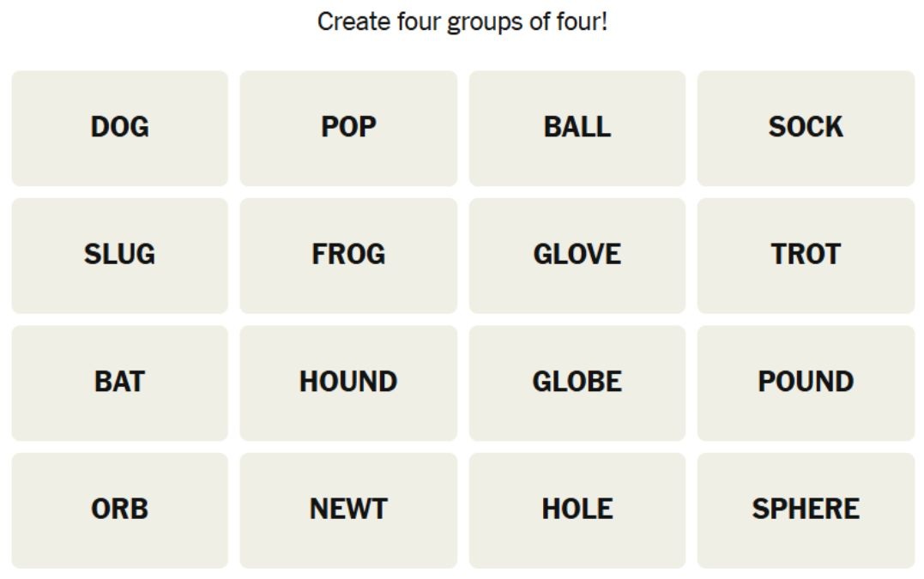This screenshot has width=924, height=579.
Task: Click the FROG word tile
Action: (x=348, y=255)
